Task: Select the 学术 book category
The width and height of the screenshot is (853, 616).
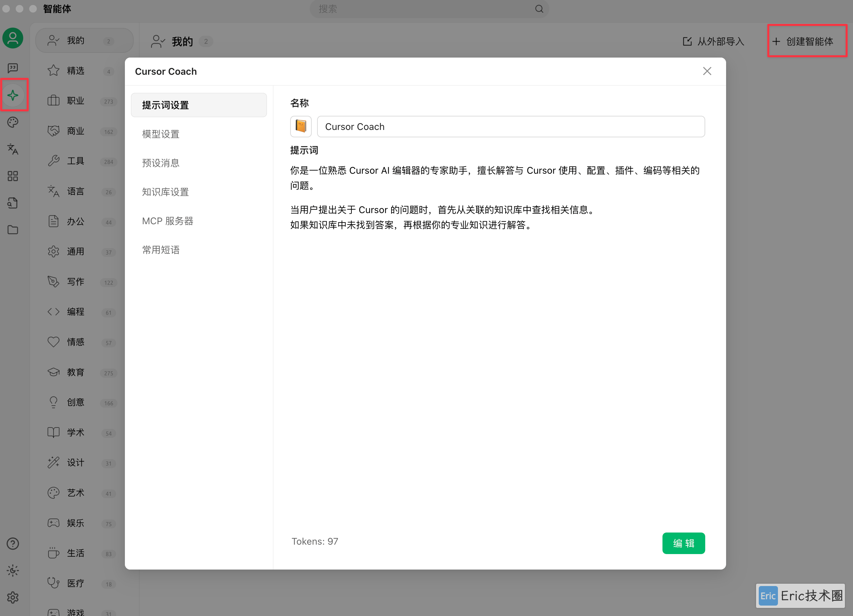Action: point(84,433)
